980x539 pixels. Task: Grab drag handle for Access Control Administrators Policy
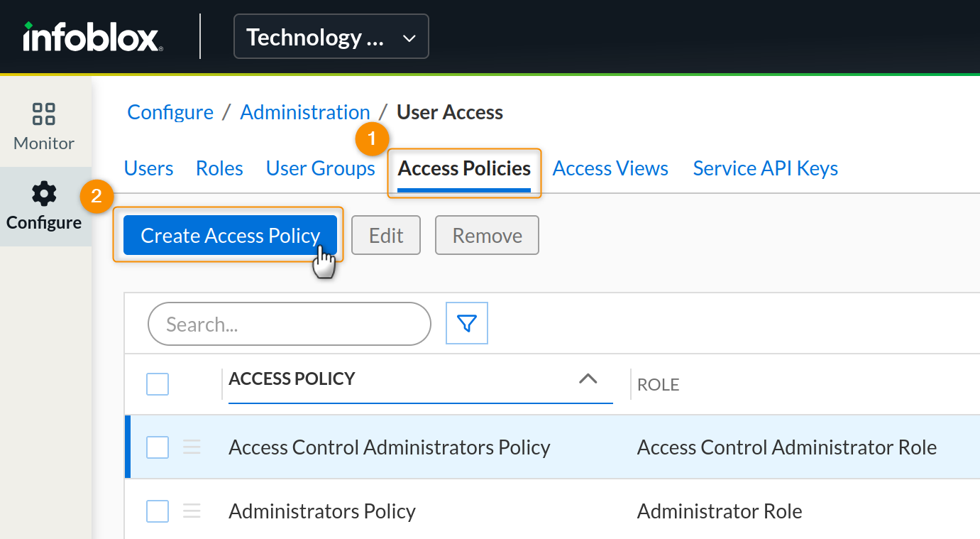[192, 447]
